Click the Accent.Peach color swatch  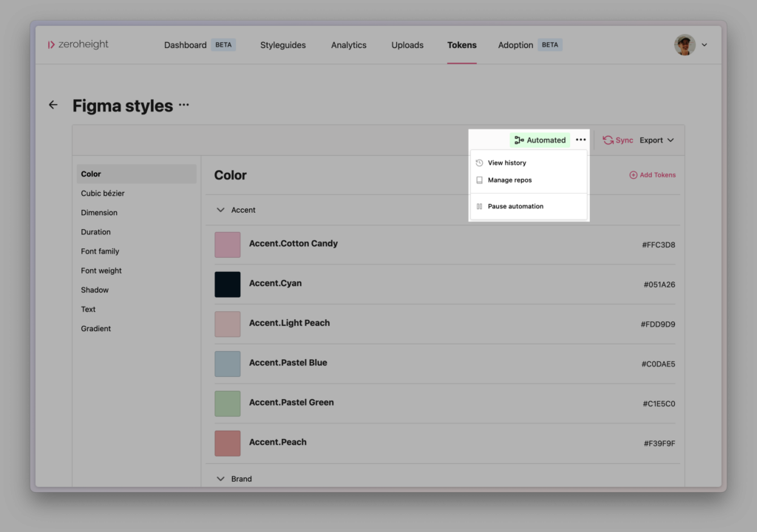(228, 443)
